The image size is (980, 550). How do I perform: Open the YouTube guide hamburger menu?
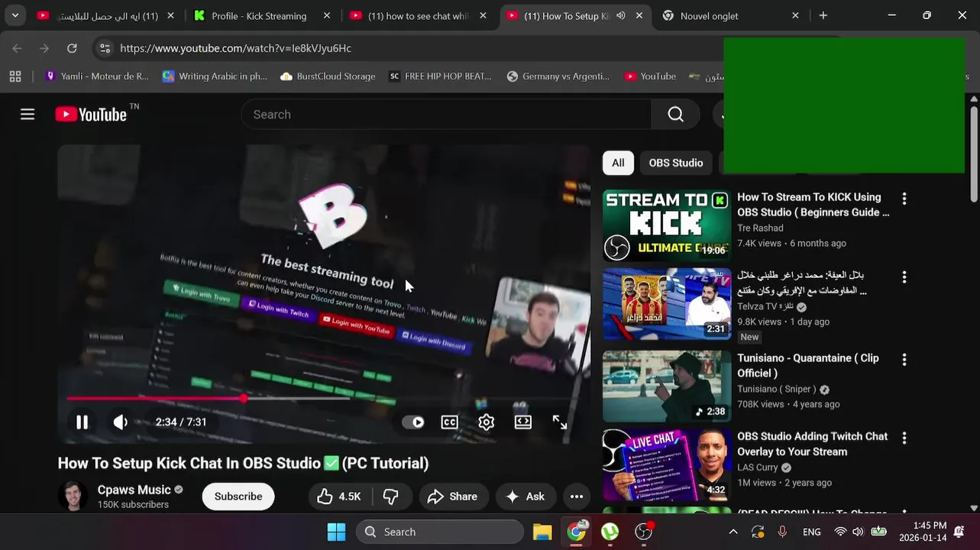click(27, 115)
